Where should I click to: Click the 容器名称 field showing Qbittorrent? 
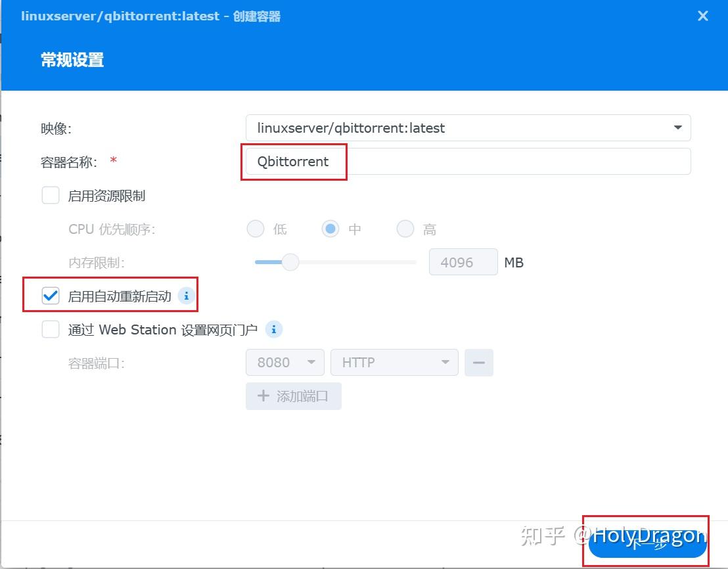(329, 161)
